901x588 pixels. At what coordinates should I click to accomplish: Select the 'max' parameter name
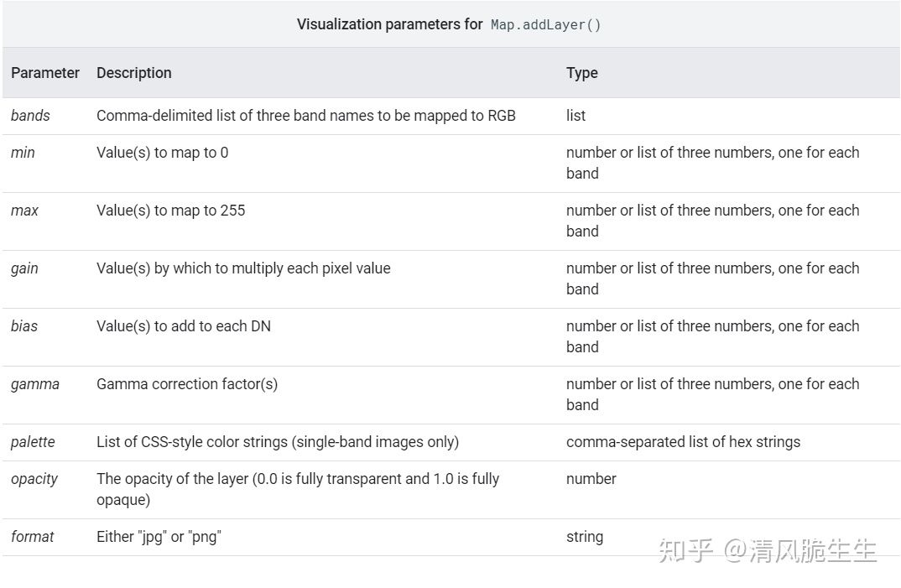[24, 211]
